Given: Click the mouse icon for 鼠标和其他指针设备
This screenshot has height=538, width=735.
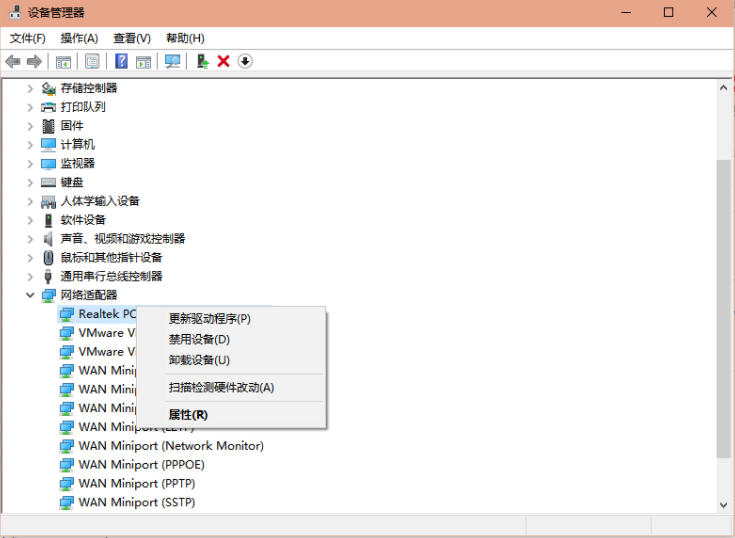Looking at the screenshot, I should 48,258.
